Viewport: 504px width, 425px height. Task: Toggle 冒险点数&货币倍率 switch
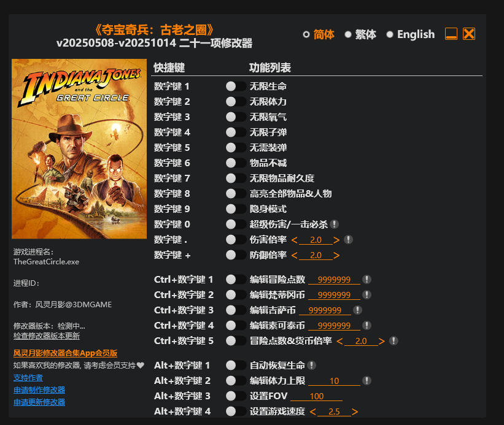click(236, 341)
